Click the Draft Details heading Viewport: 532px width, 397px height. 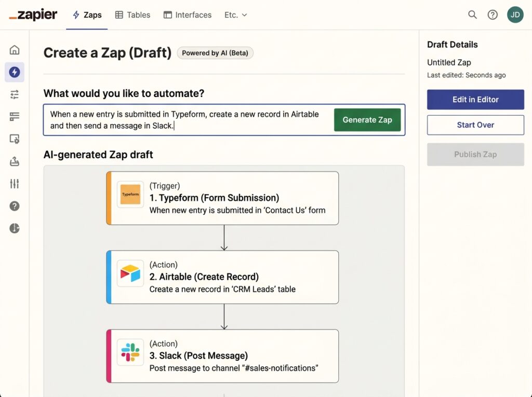pyautogui.click(x=453, y=45)
